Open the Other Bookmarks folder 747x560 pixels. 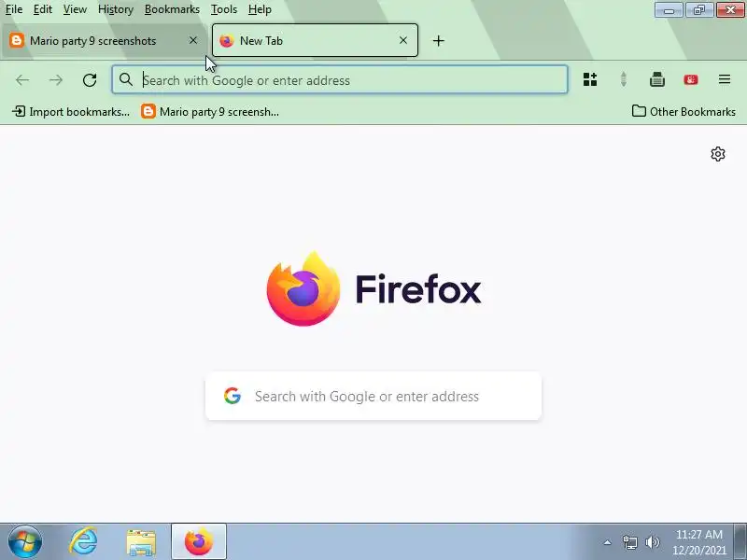click(x=684, y=111)
